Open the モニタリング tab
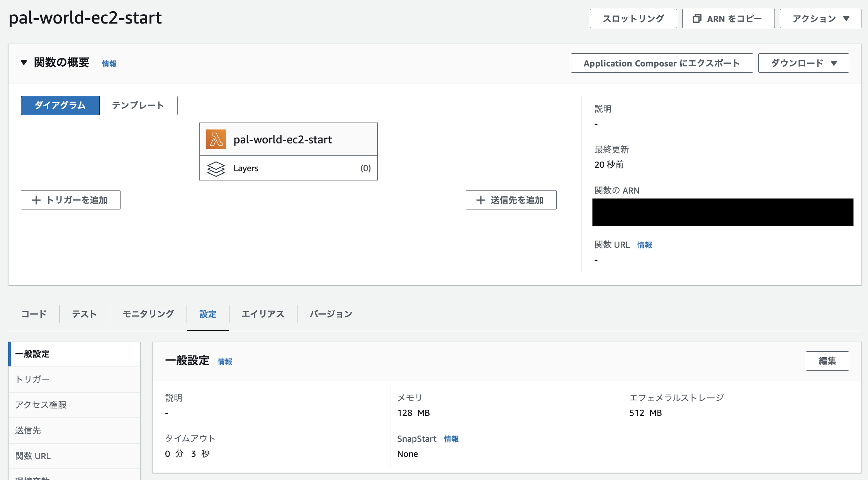The height and width of the screenshot is (480, 868). (148, 314)
